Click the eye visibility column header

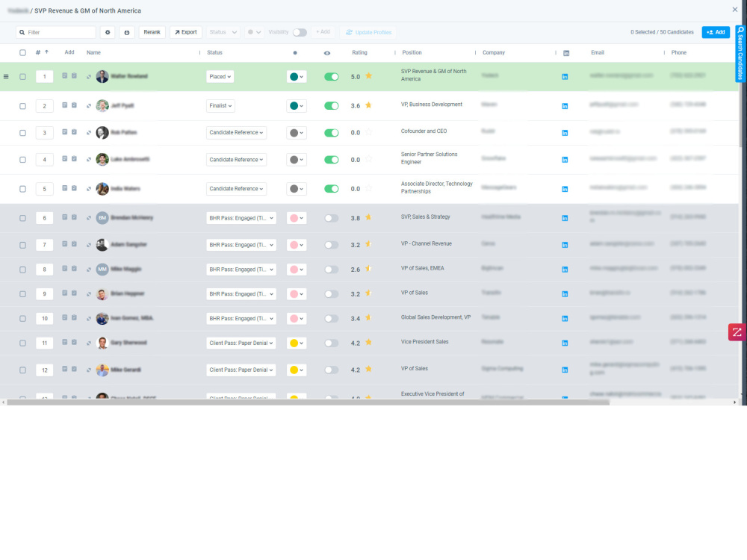pos(327,53)
